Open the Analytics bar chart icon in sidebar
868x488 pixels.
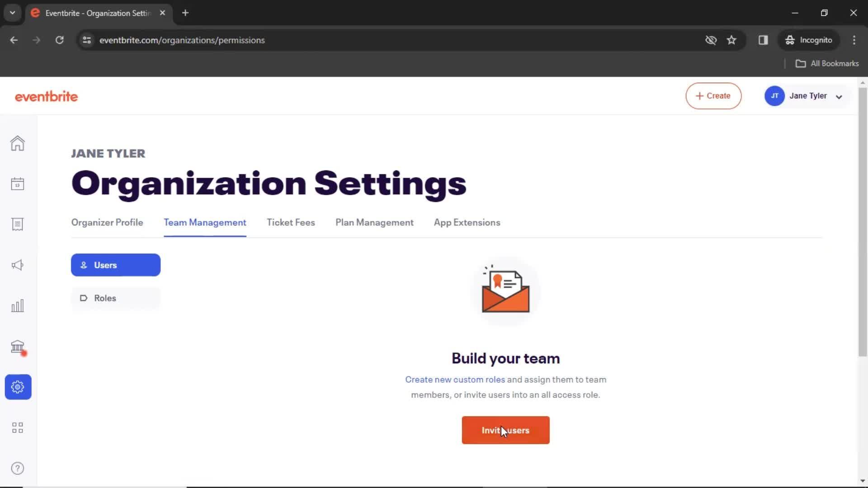coord(17,305)
